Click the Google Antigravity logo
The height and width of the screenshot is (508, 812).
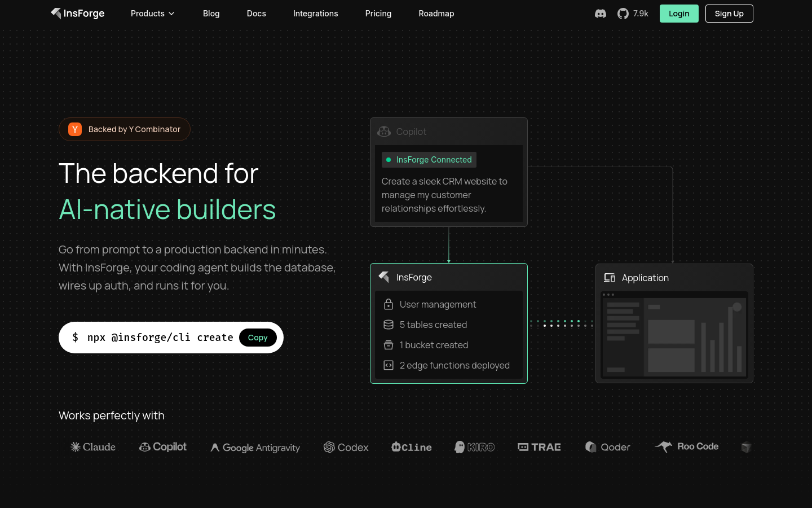point(255,448)
